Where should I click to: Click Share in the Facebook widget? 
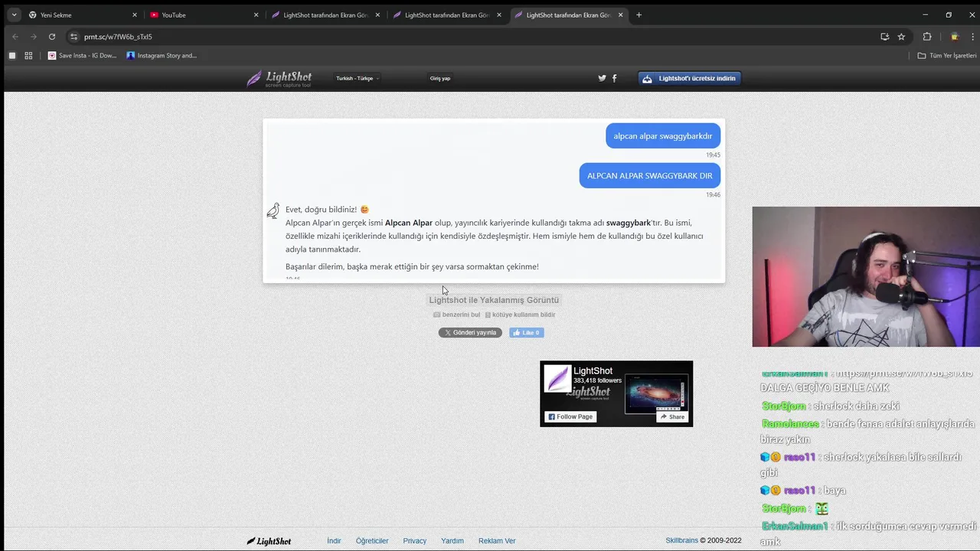(672, 416)
